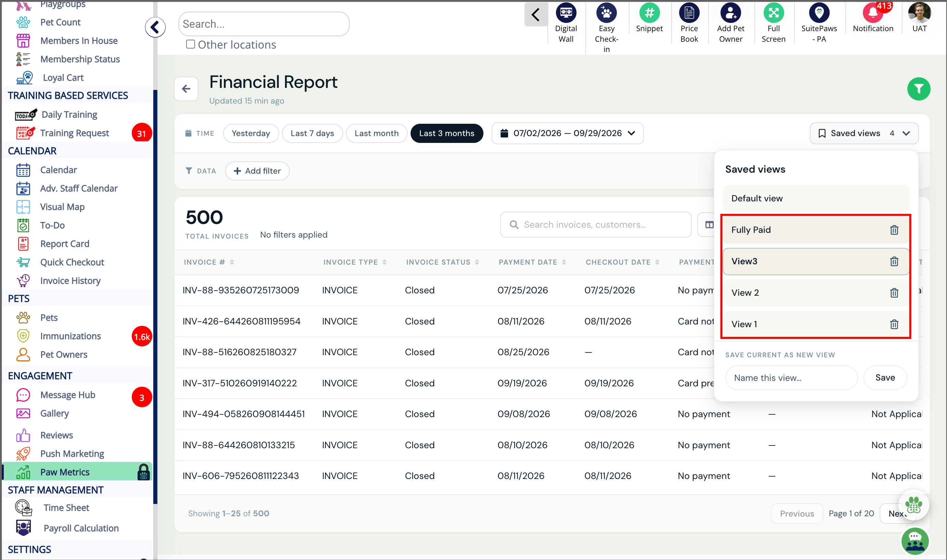Delete the View 1 saved view
The height and width of the screenshot is (560, 947).
[894, 324]
